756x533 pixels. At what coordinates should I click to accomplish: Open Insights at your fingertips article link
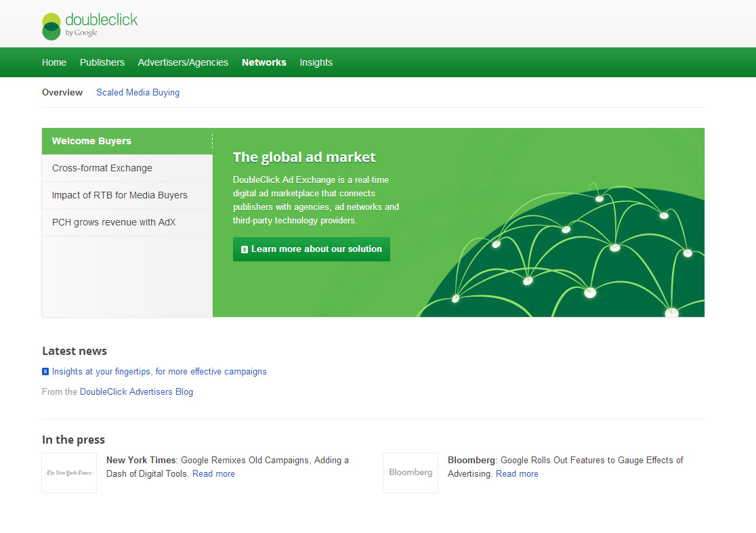tap(159, 372)
